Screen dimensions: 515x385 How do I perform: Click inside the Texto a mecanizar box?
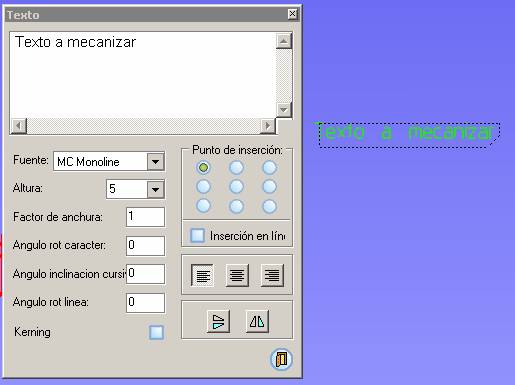pos(143,75)
